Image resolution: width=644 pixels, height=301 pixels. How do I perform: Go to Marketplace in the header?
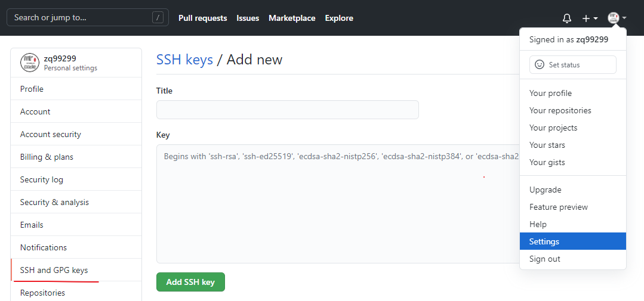[292, 18]
